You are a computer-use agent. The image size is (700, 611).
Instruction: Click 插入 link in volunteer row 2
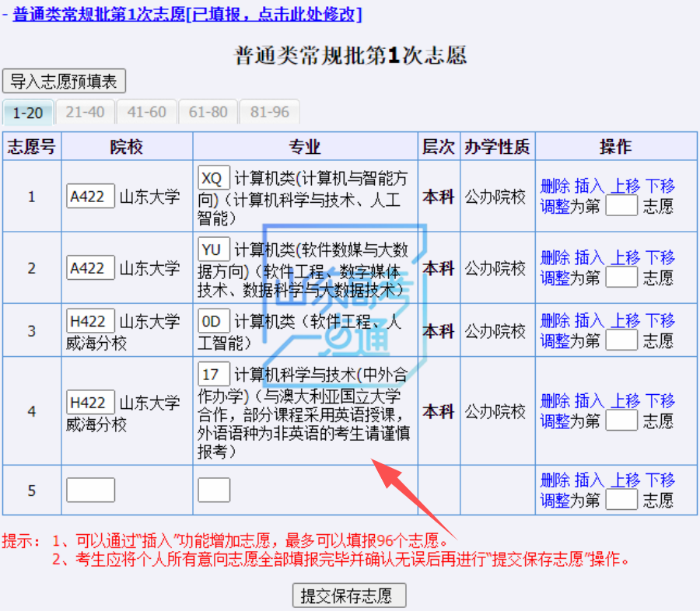click(589, 257)
